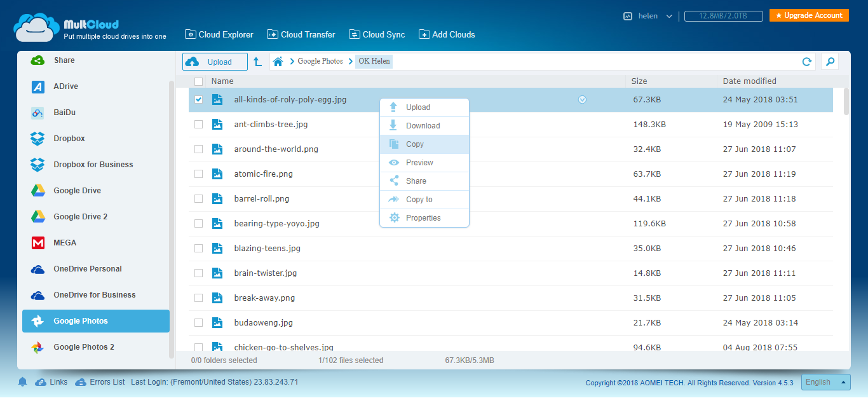Click the image icon of barrel-roll.png

coord(217,198)
